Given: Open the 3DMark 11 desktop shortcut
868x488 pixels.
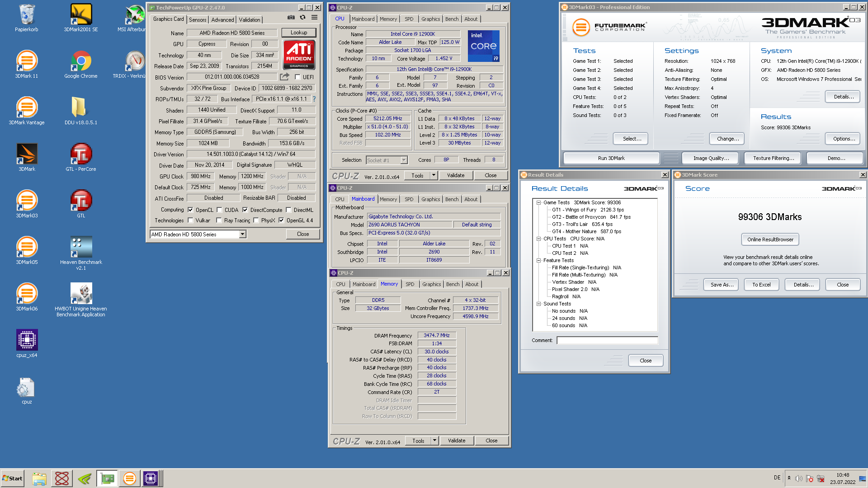Looking at the screenshot, I should (x=27, y=65).
